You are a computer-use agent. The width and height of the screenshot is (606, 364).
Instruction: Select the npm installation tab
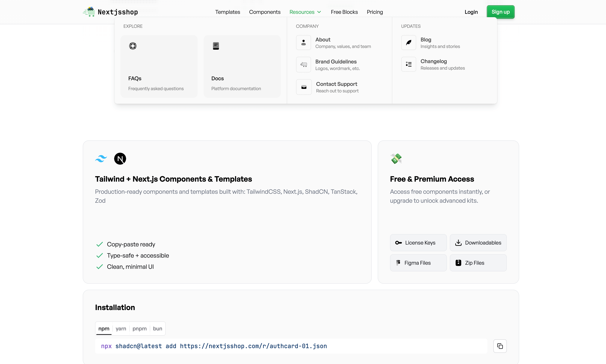pos(104,329)
